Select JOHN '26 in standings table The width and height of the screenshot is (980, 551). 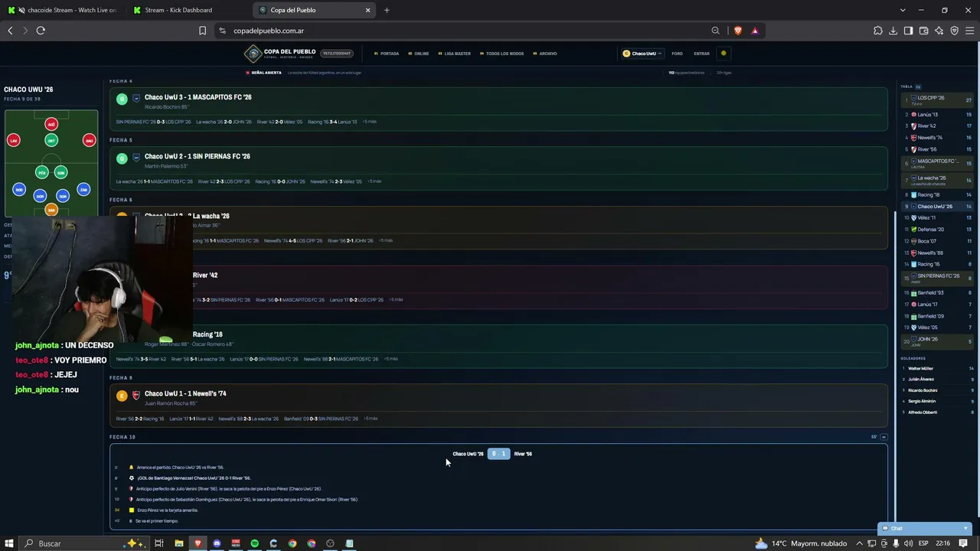(x=937, y=341)
